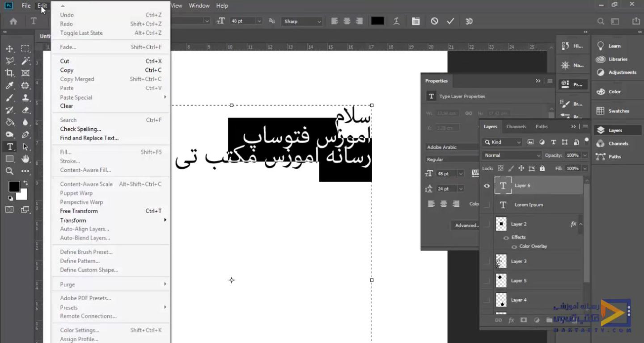Open the anti-aliasing Sharp dropdown
644x343 pixels.
click(x=302, y=21)
